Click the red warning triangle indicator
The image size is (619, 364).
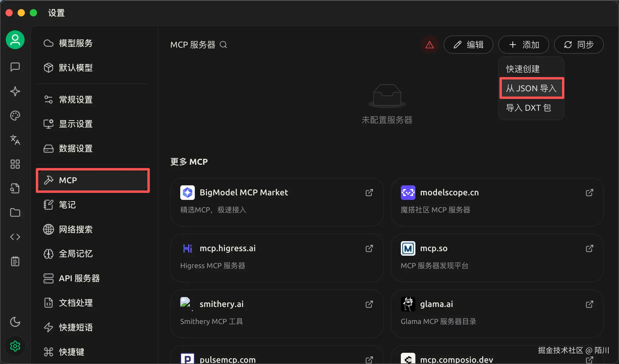(x=429, y=45)
